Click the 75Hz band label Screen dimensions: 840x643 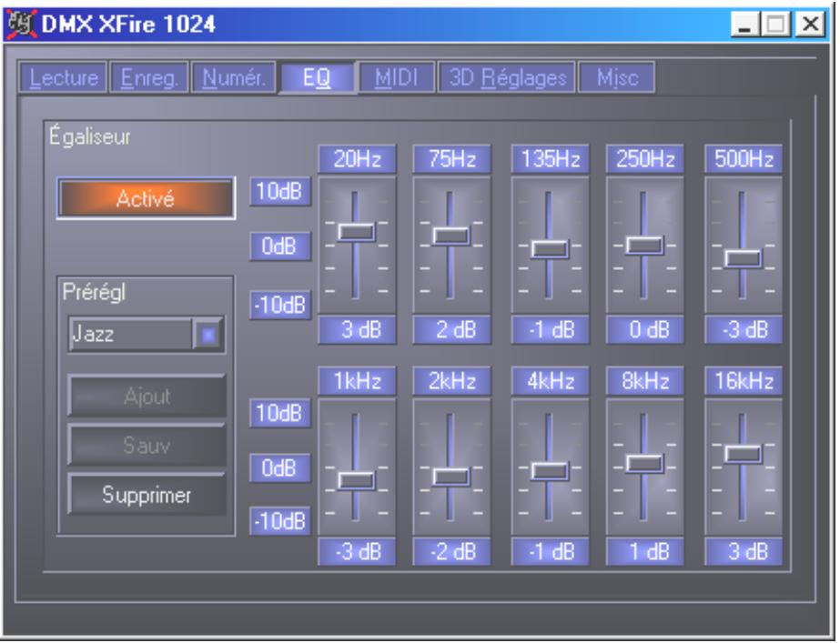(x=452, y=159)
